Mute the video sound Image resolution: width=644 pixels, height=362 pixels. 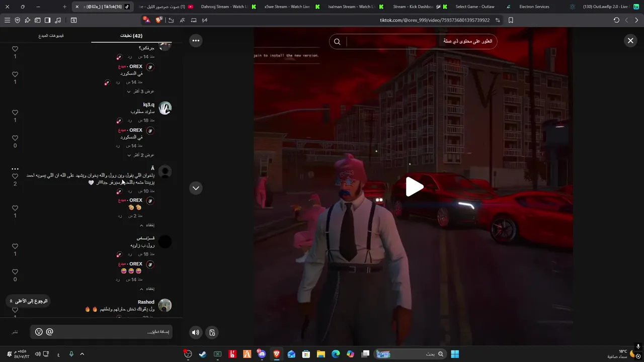coord(196,332)
